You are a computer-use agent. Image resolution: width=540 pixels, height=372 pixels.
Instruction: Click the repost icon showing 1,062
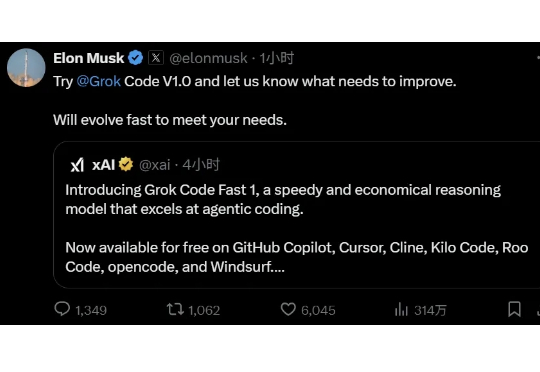pos(175,309)
